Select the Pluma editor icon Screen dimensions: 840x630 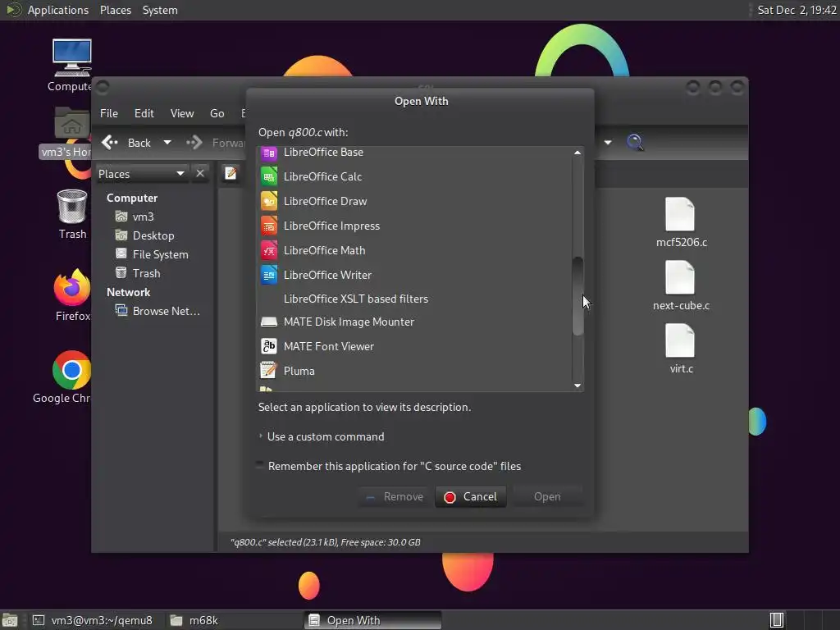pos(269,371)
